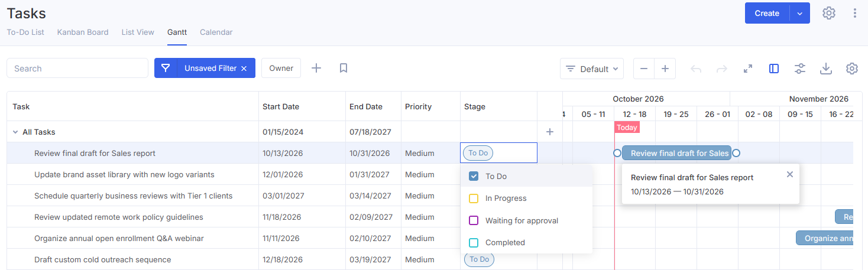
Task: Open the vertical three-dot more menu
Action: pos(854,13)
